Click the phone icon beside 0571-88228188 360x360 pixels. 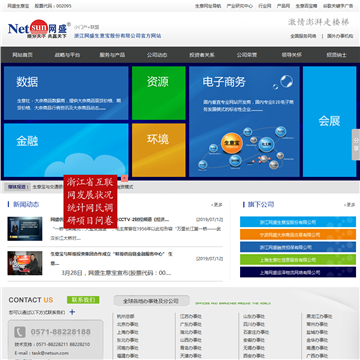(x=20, y=332)
